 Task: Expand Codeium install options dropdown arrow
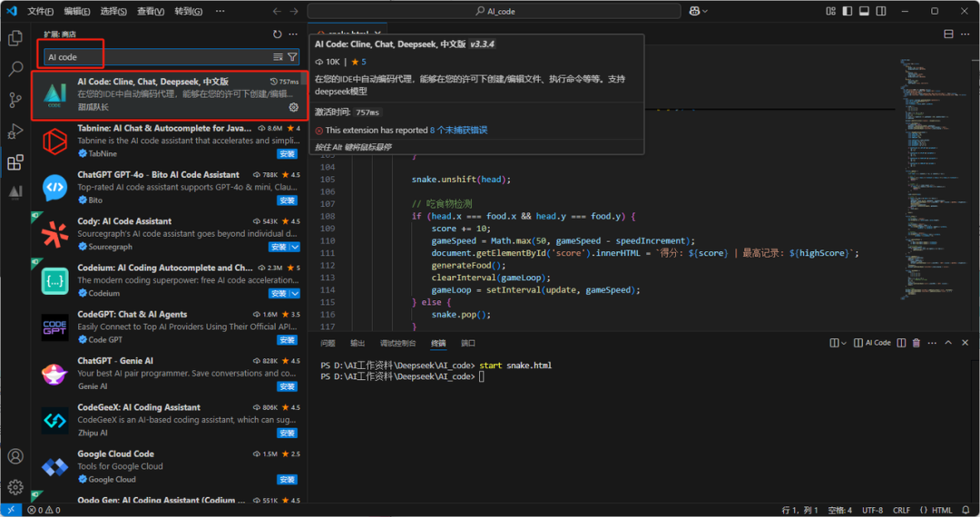click(x=295, y=294)
